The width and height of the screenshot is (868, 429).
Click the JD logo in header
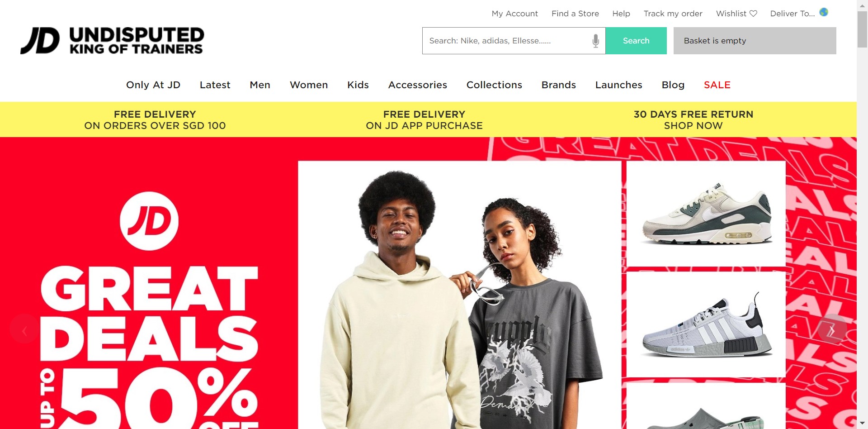click(x=112, y=41)
